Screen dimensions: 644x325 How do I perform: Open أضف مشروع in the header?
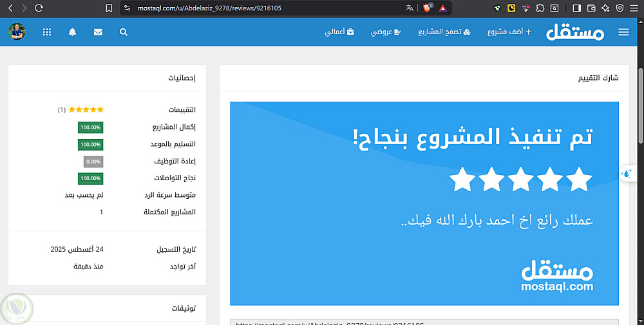(509, 32)
